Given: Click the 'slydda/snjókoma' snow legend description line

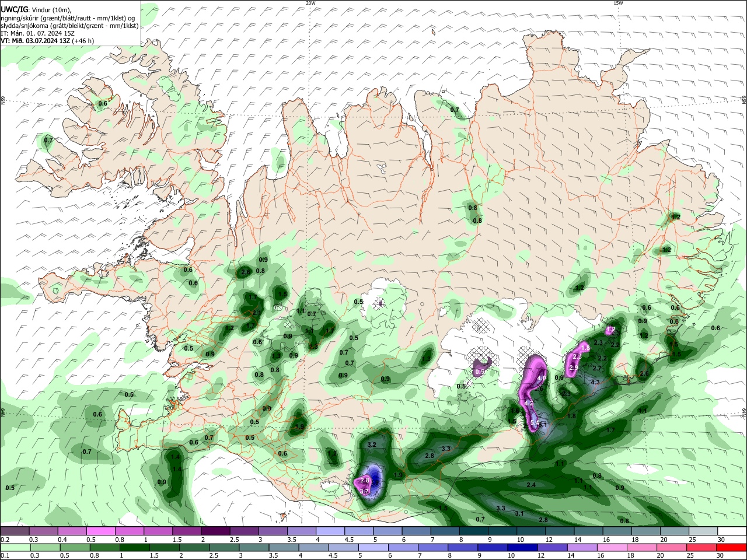Looking at the screenshot, I should tap(69, 26).
